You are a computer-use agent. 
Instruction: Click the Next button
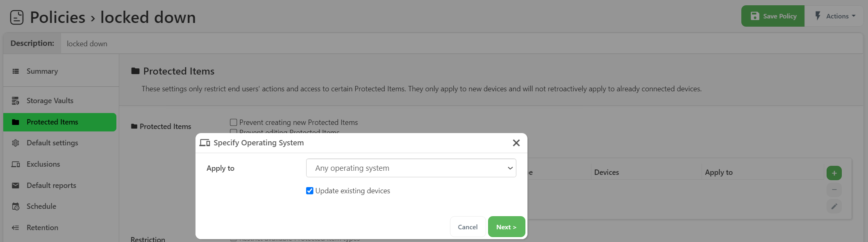pos(506,227)
